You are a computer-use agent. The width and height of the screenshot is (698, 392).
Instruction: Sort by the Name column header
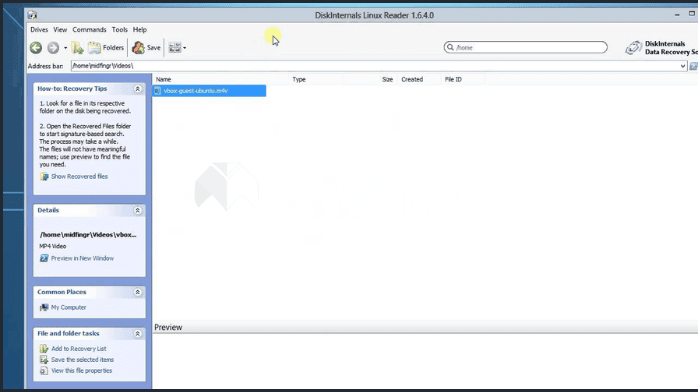pos(163,79)
